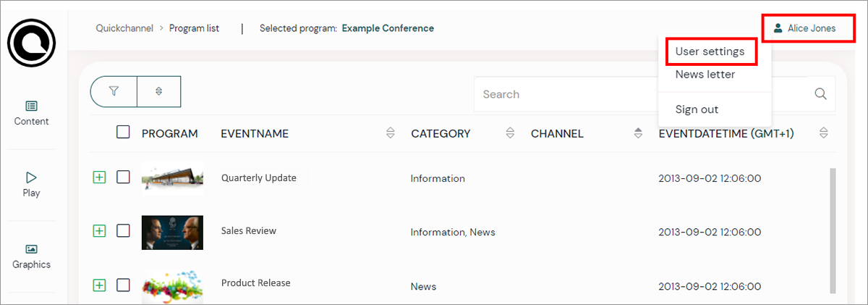
Task: Click the Program list breadcrumb link
Action: pos(194,28)
